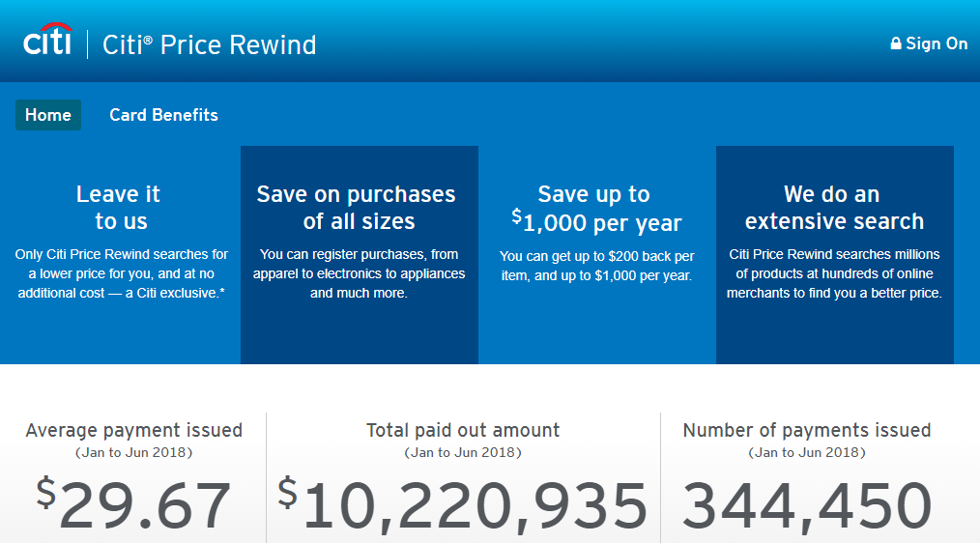Click the Citi Price Rewind title
Screen dimensions: 980x543
[210, 45]
